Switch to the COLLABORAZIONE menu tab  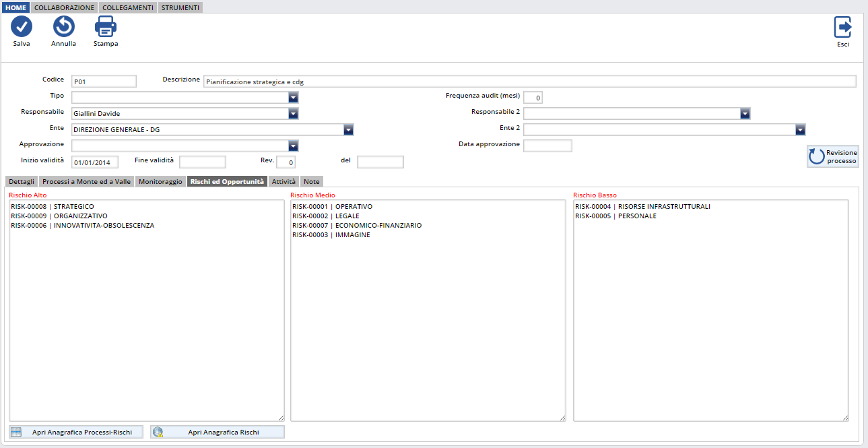65,7
